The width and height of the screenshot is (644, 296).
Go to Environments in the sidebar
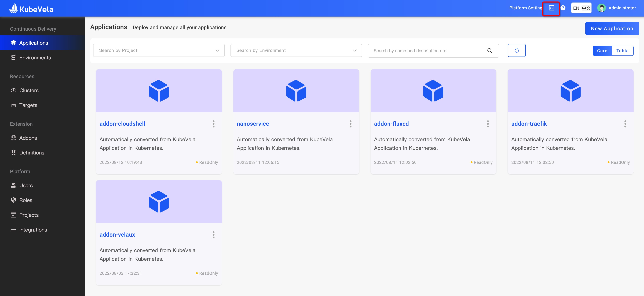click(x=35, y=58)
